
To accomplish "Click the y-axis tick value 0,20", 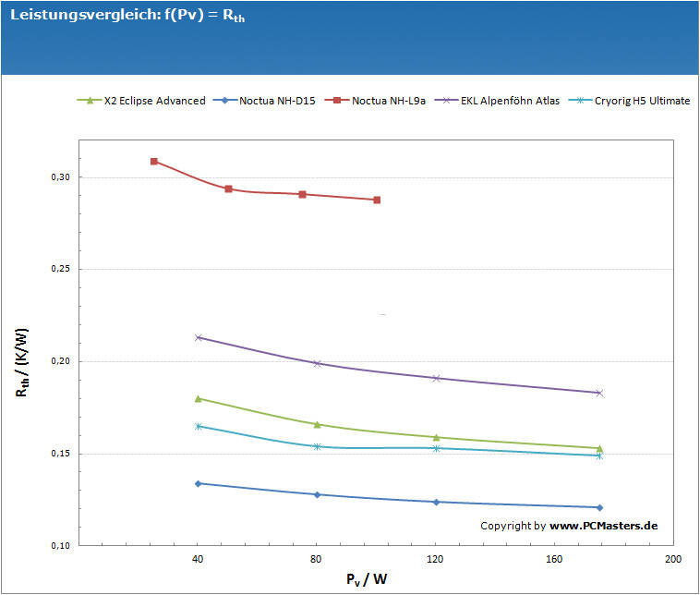I will pos(61,361).
